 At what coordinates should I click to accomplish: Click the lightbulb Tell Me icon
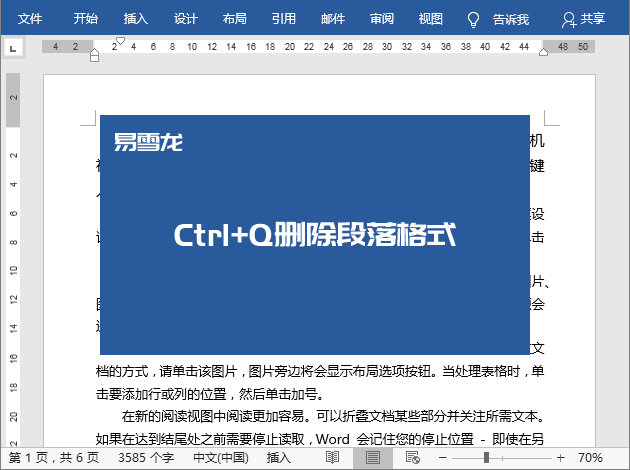[x=473, y=19]
